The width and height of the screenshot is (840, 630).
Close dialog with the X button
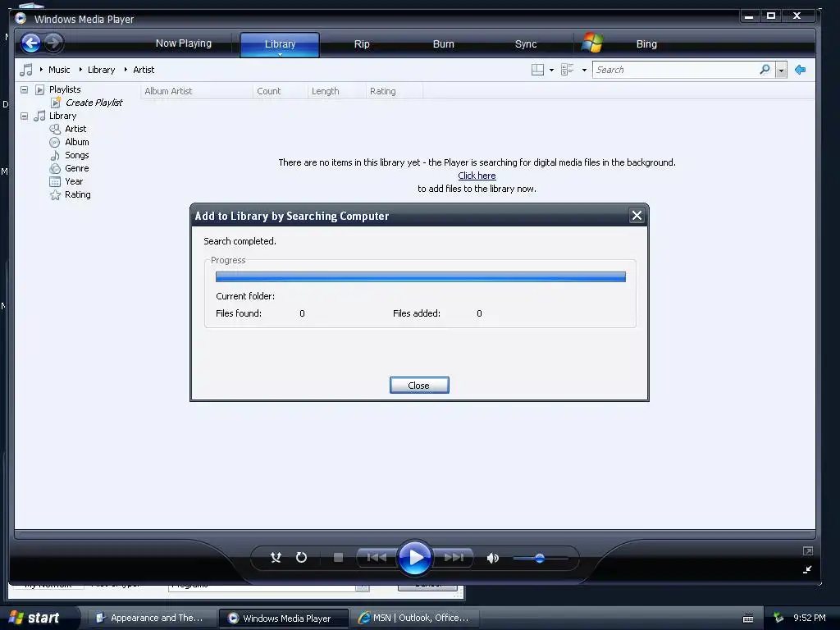click(637, 216)
